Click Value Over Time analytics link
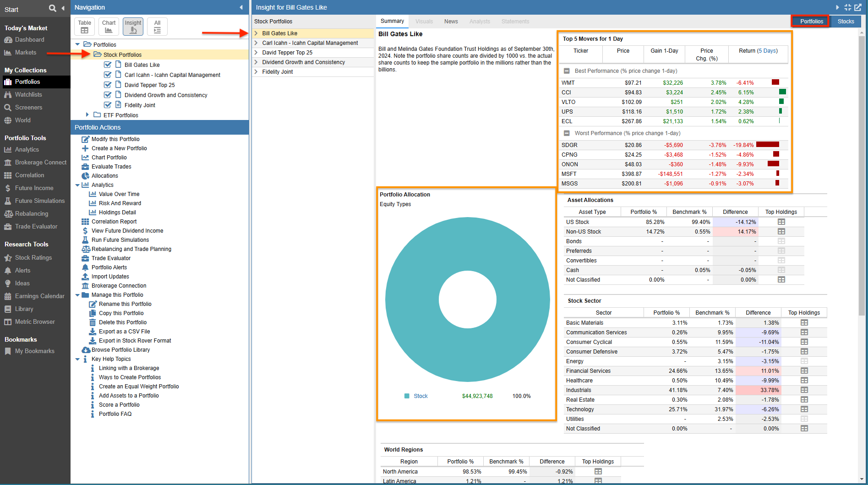Image resolution: width=868 pixels, height=485 pixels. coord(119,194)
